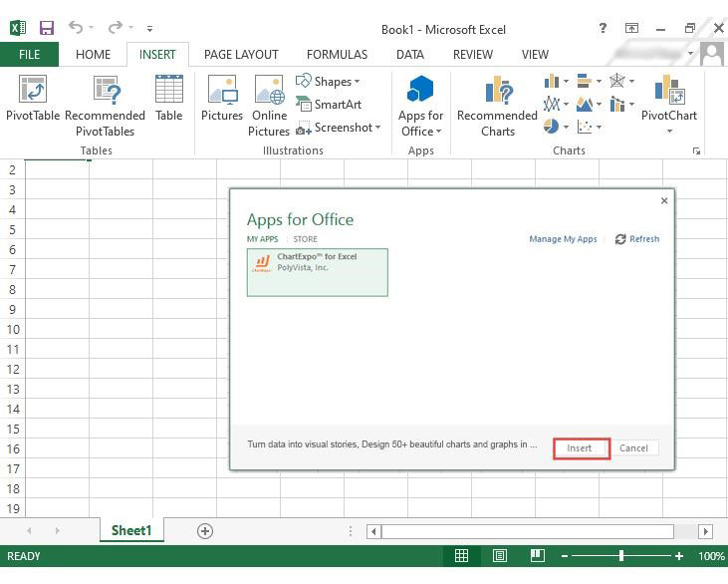Click the Save icon in quick access toolbar

click(x=47, y=28)
